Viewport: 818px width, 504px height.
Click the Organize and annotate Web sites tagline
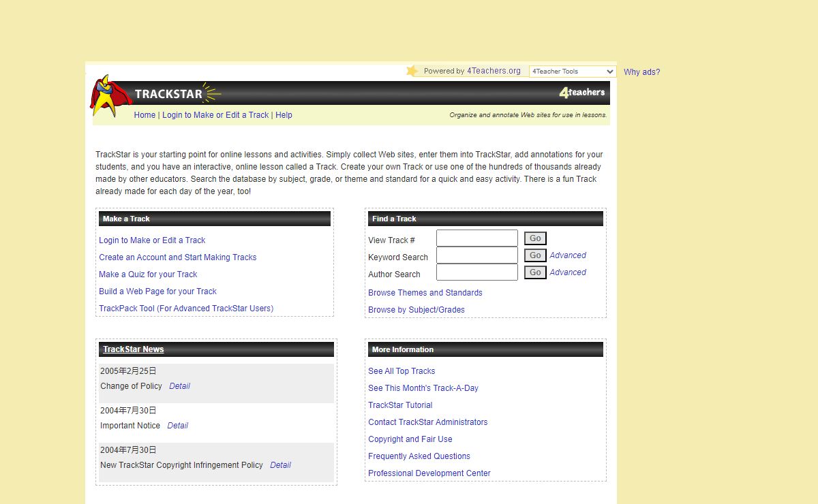528,115
